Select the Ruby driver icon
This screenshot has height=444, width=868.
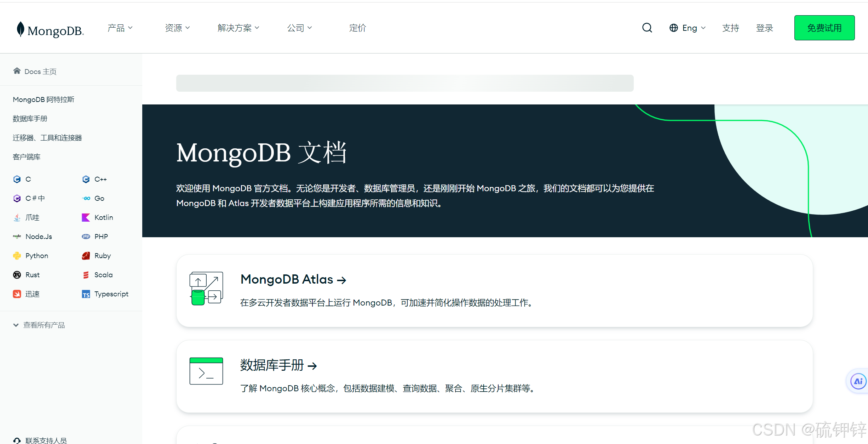pyautogui.click(x=85, y=255)
